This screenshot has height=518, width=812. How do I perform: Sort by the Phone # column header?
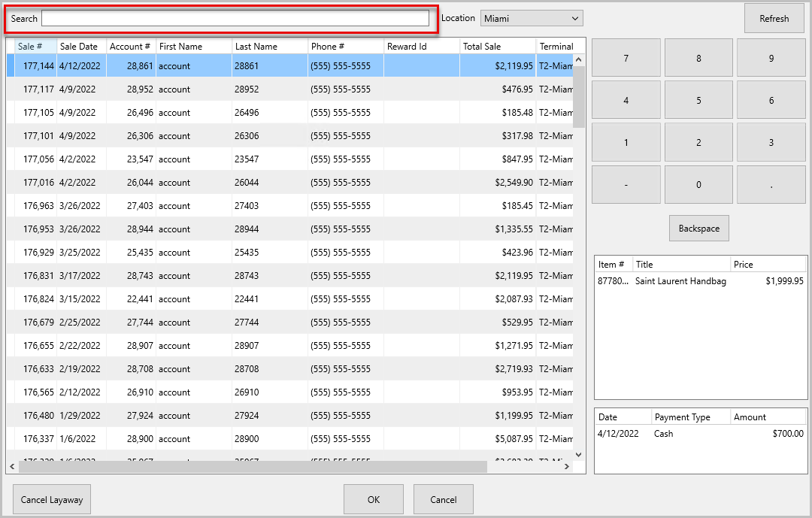point(346,46)
